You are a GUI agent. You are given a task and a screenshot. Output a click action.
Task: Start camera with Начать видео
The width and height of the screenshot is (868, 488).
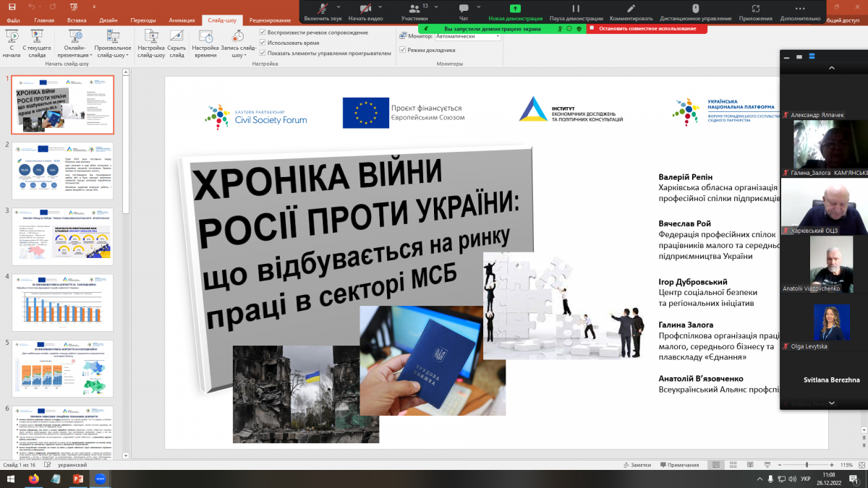coord(366,12)
